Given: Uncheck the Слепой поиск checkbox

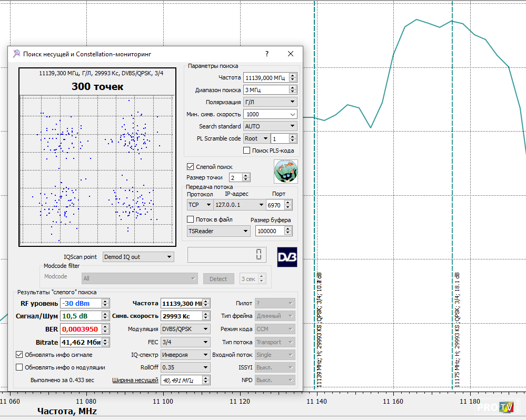Looking at the screenshot, I should (191, 167).
